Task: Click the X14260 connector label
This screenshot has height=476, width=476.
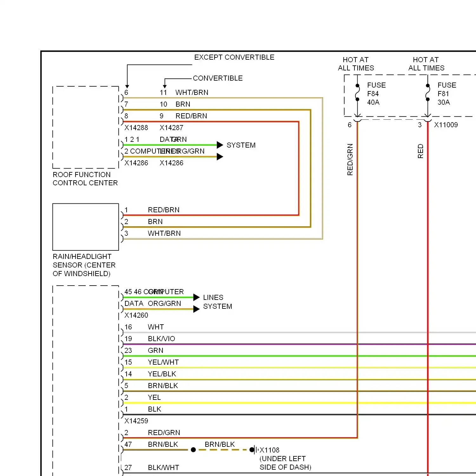Action: coord(136,315)
